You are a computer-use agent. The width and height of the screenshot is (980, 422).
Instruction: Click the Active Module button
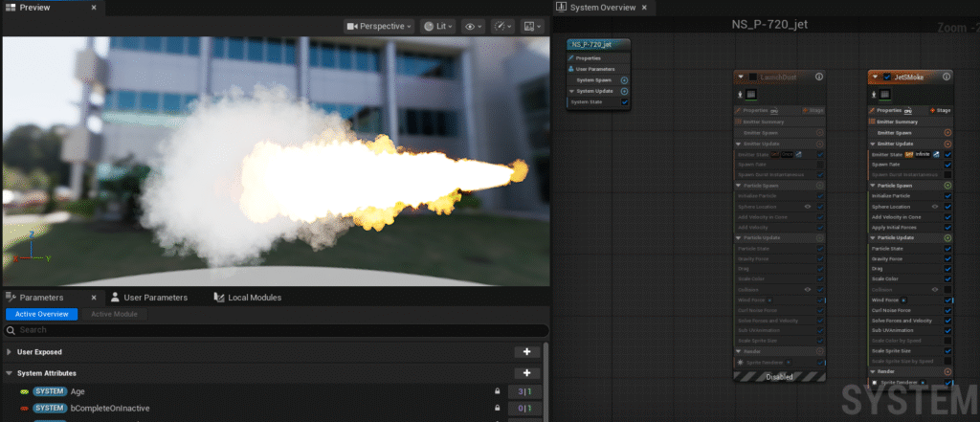[x=113, y=314]
